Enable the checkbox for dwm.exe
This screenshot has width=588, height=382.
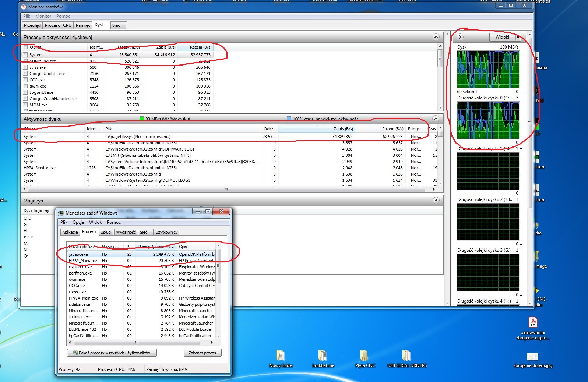(x=25, y=86)
